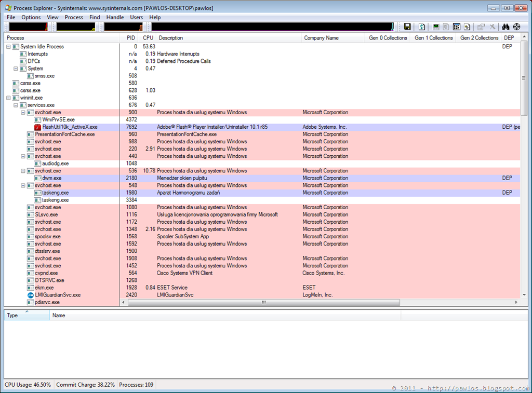
Task: Click the Adobe Flash icon beside FlashUtil10k_ActiveX.exe
Action: [37, 127]
